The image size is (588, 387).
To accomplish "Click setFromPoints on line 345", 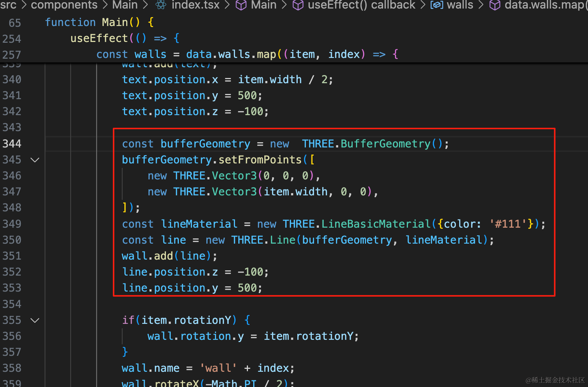I will 260,160.
